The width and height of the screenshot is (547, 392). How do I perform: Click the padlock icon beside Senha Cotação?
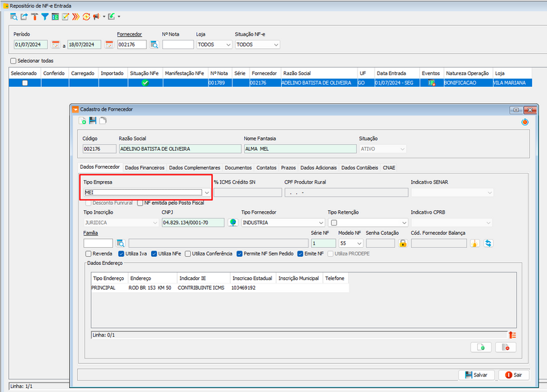[x=403, y=243]
